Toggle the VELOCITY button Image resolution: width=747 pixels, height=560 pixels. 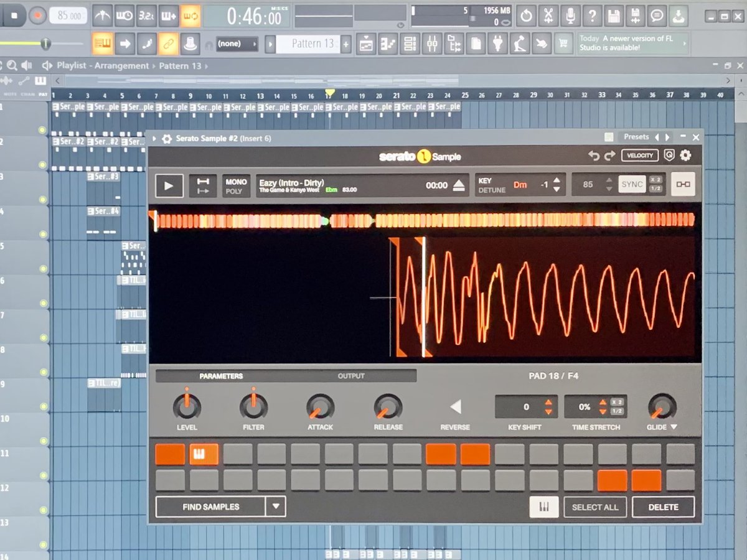point(639,156)
